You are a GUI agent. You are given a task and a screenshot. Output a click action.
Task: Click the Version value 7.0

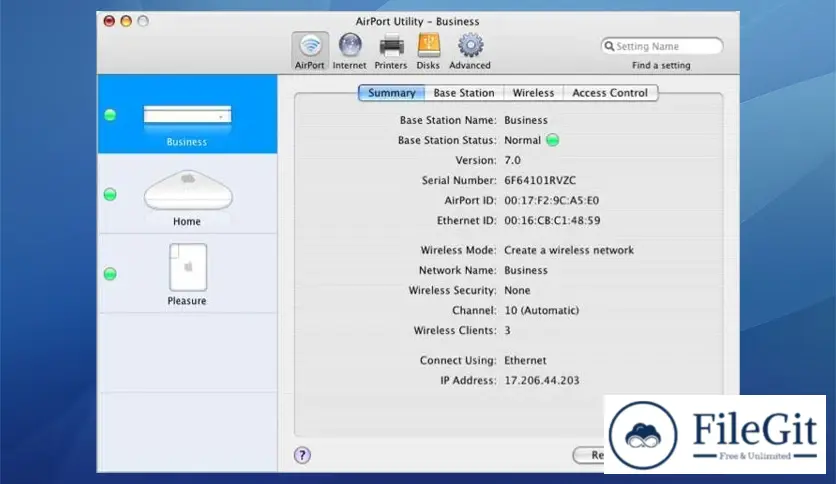tap(512, 160)
